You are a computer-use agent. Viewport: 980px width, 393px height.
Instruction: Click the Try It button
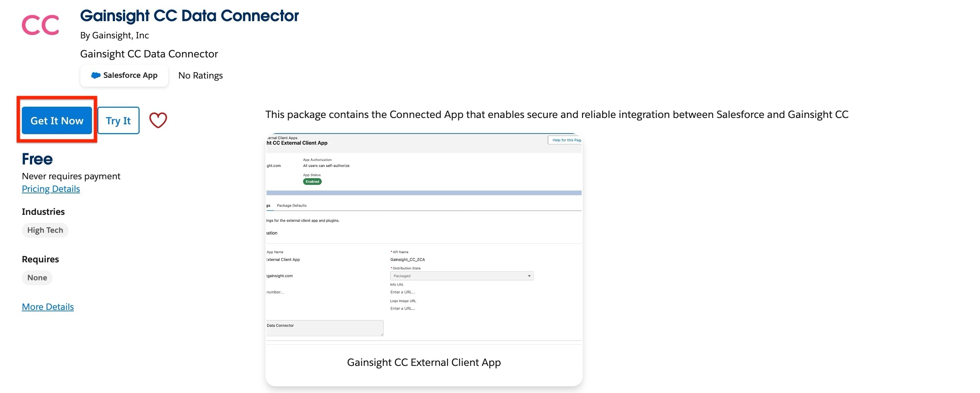pyautogui.click(x=118, y=120)
